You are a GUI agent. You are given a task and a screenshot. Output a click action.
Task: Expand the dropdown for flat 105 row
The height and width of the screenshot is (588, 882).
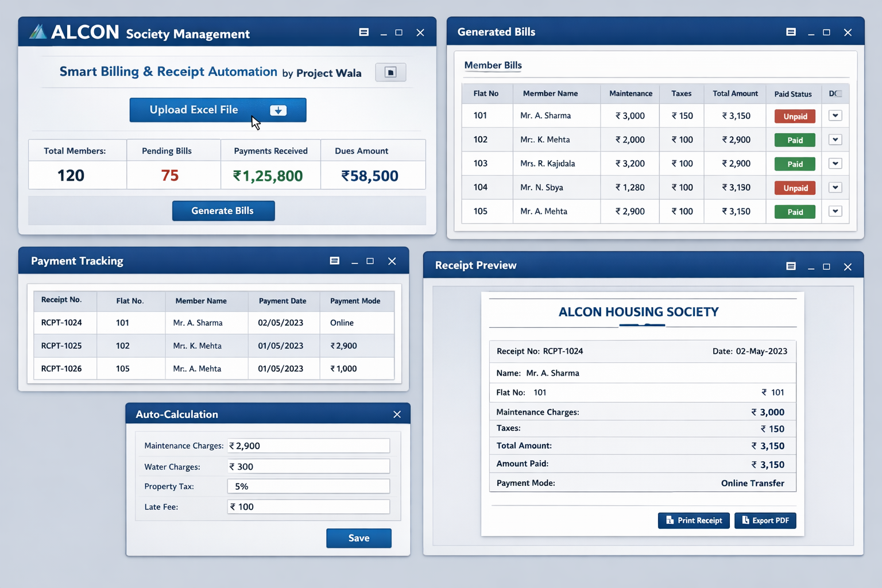coord(835,211)
